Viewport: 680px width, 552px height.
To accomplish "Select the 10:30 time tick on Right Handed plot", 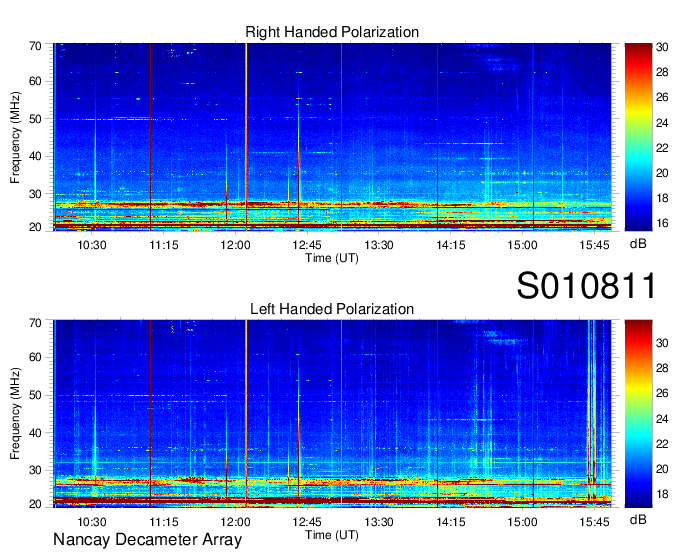I will pyautogui.click(x=92, y=245).
